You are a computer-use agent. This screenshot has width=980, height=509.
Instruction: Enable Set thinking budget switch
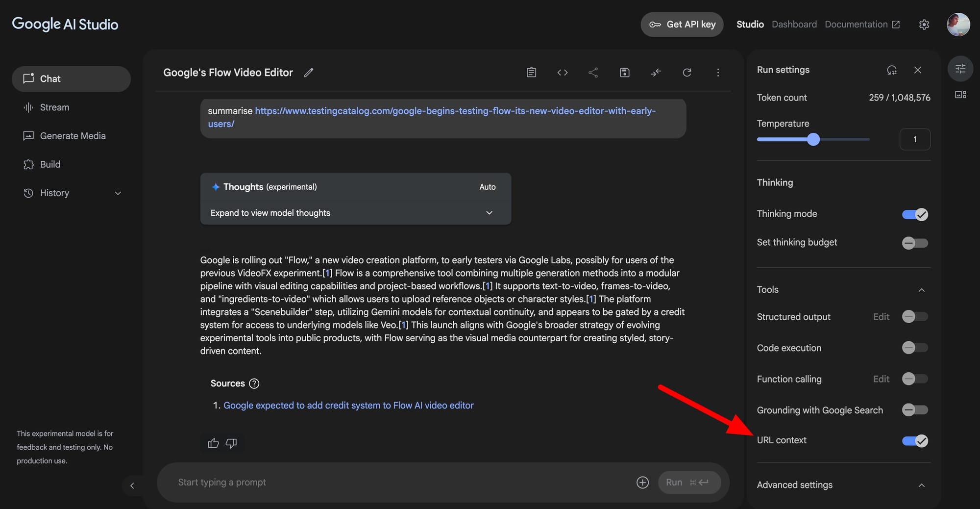(915, 243)
